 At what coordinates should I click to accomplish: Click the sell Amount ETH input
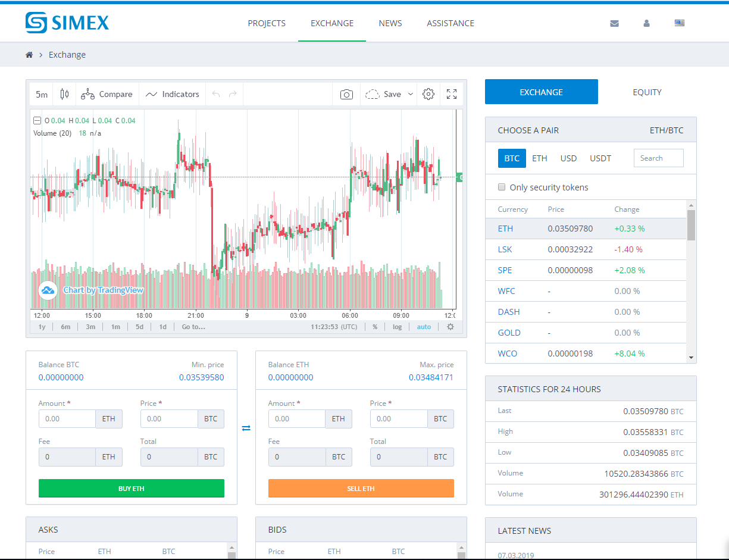(297, 418)
